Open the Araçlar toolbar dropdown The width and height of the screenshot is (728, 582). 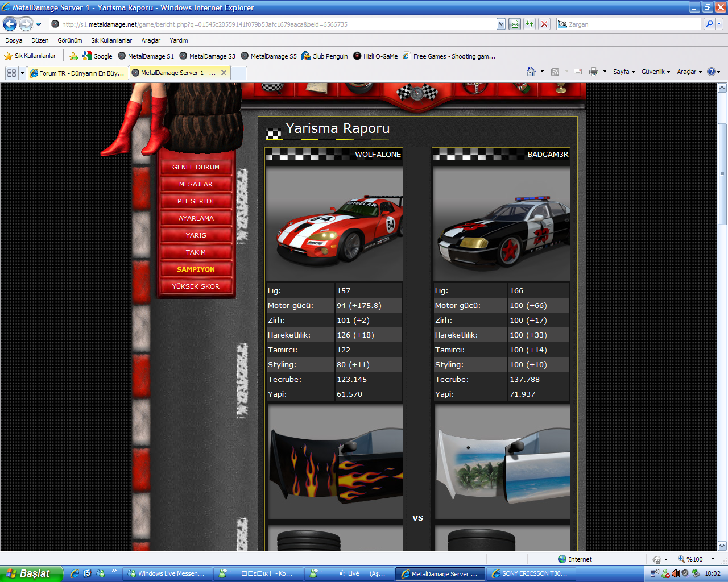point(689,72)
